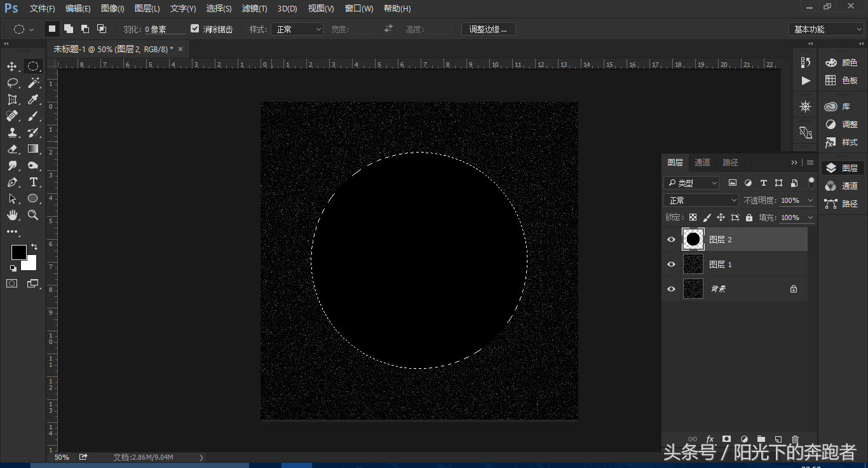Select the Eraser tool

[x=12, y=149]
